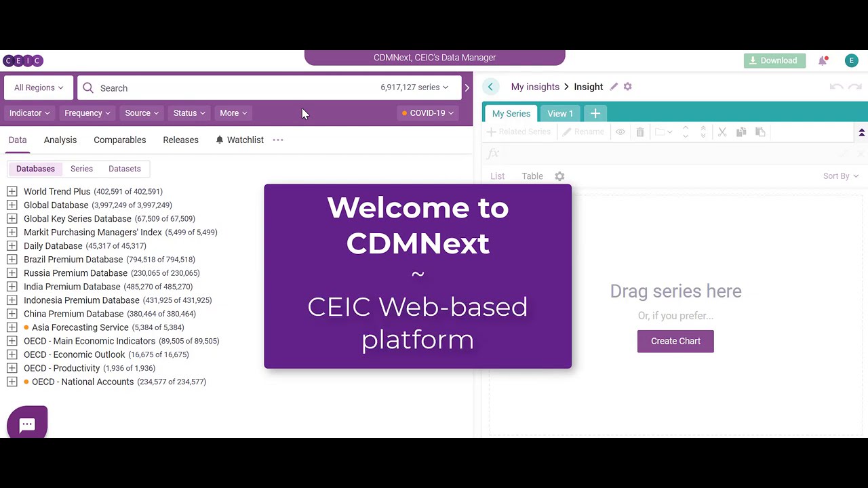The width and height of the screenshot is (868, 488).
Task: Open the Source filter dropdown
Action: pyautogui.click(x=142, y=113)
